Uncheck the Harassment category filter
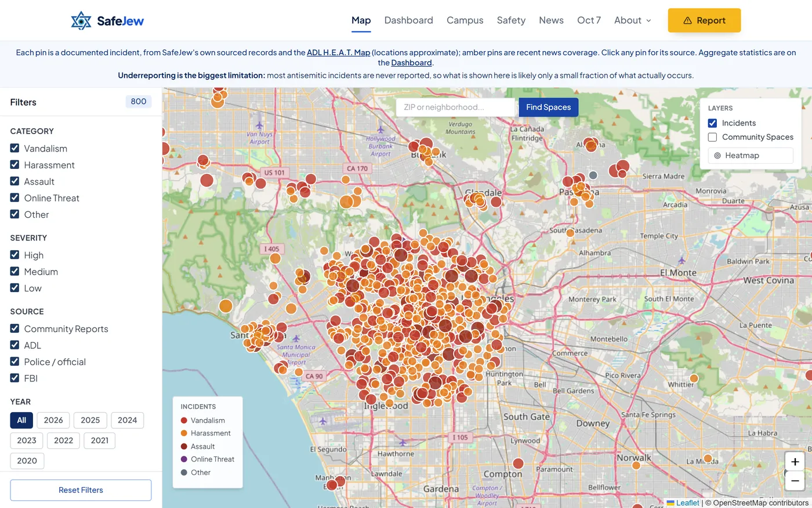 [x=15, y=165]
